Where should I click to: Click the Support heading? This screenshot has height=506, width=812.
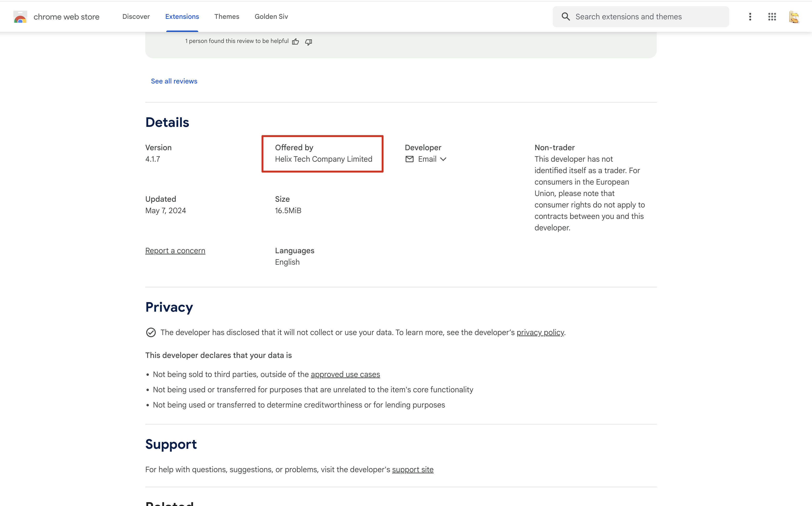tap(171, 444)
